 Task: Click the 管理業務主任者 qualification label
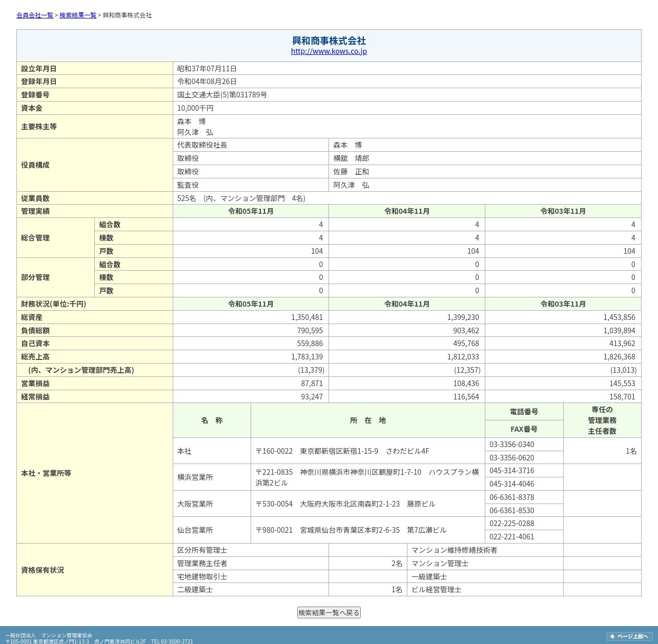click(x=202, y=563)
